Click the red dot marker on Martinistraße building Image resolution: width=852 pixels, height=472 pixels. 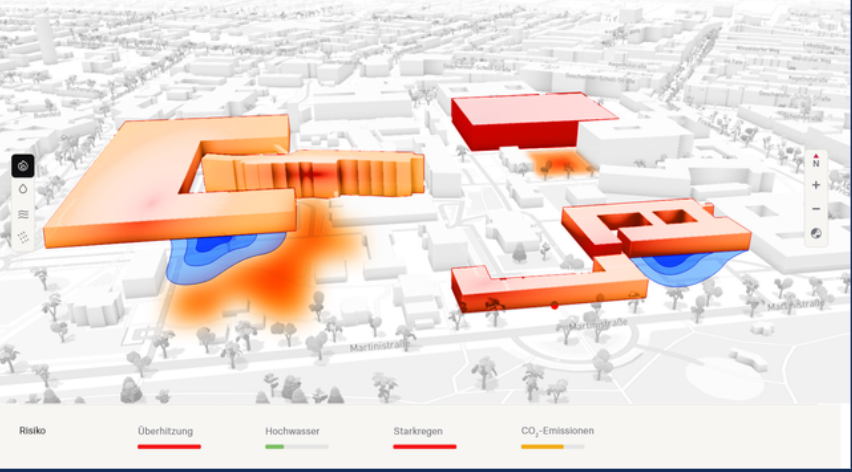(554, 306)
